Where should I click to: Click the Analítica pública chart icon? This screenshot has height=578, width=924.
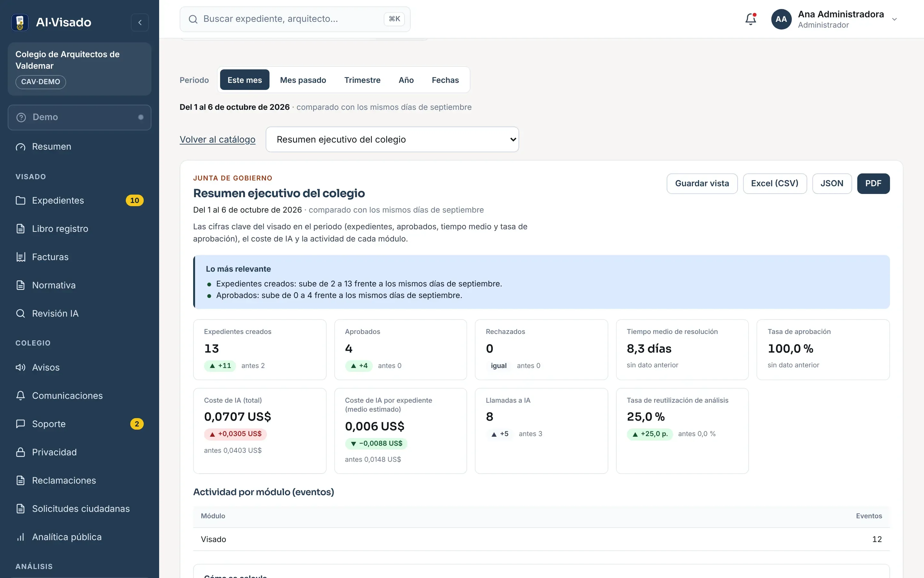tap(21, 537)
